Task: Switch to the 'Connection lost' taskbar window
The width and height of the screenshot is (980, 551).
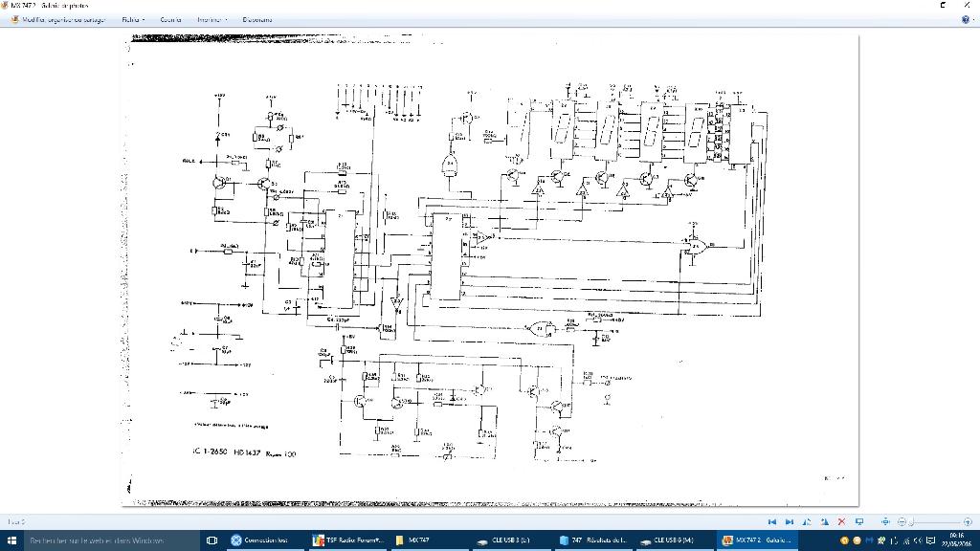Action: 264,540
